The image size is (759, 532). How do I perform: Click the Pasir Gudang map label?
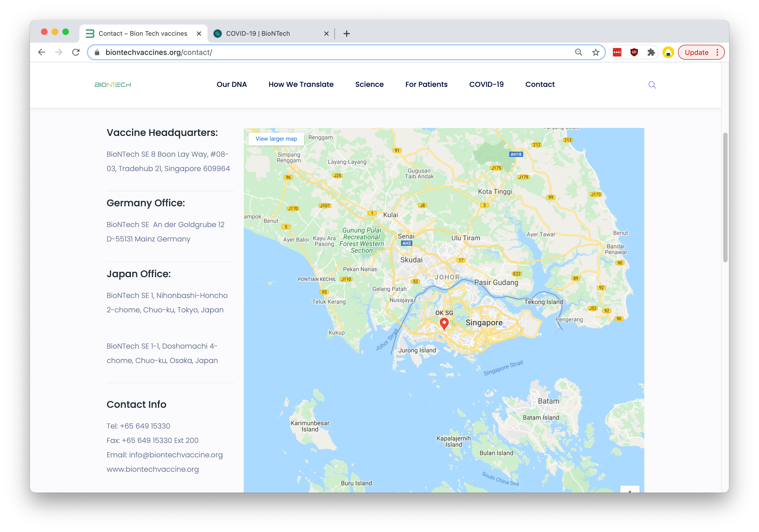pyautogui.click(x=496, y=283)
